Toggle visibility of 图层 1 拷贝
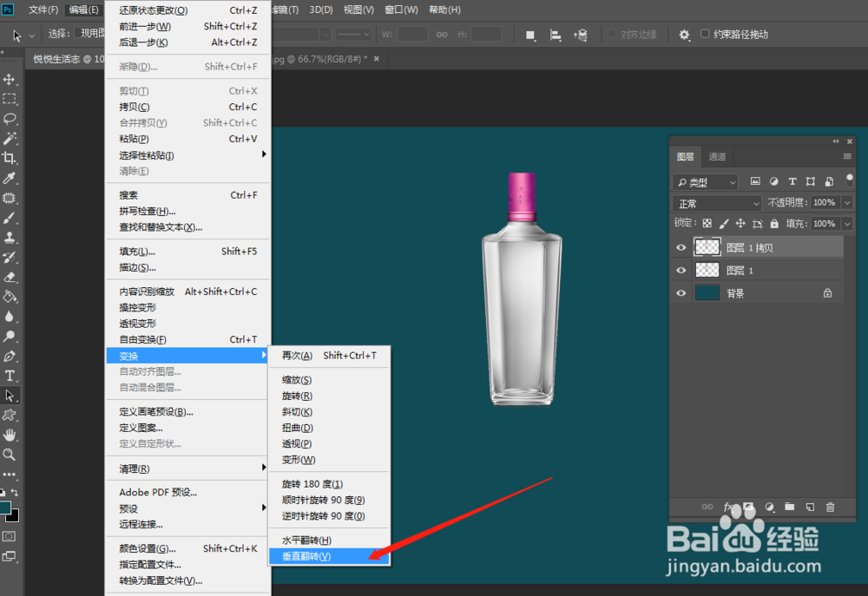868x596 pixels. [x=681, y=246]
